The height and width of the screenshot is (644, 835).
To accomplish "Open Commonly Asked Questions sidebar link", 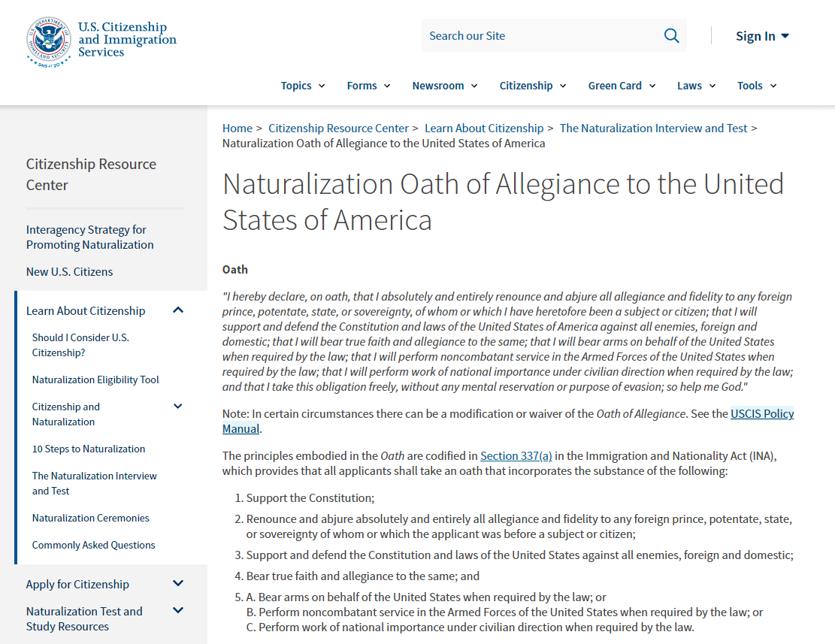I will (x=93, y=546).
